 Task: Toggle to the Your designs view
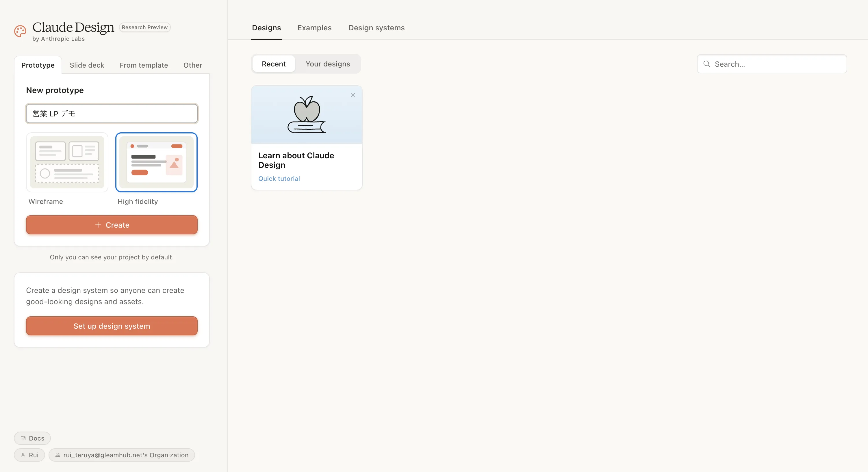tap(327, 64)
